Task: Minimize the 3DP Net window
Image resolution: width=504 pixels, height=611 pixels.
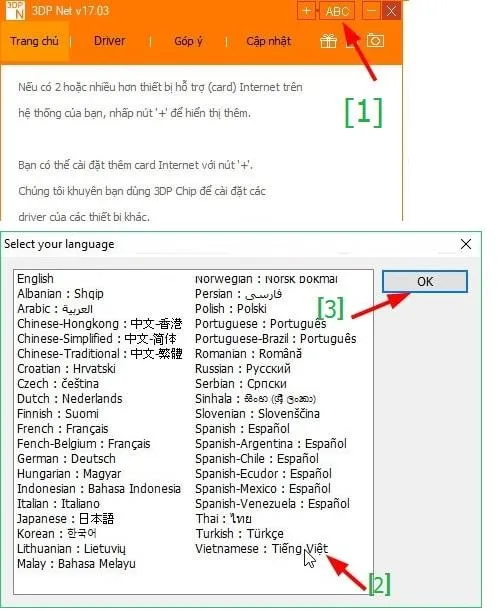Action: (371, 11)
